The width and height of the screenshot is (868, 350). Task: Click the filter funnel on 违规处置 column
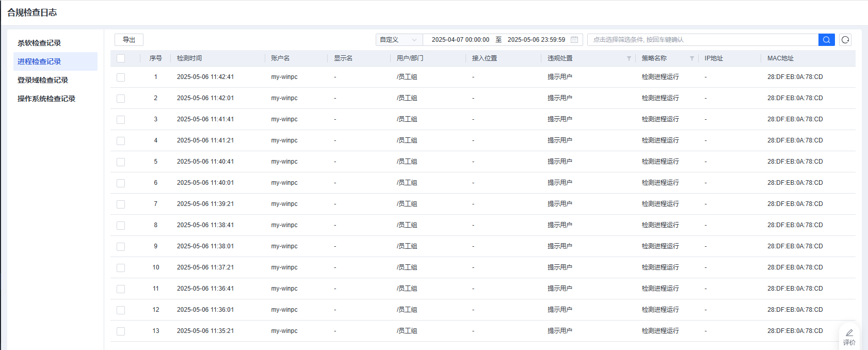coord(629,58)
